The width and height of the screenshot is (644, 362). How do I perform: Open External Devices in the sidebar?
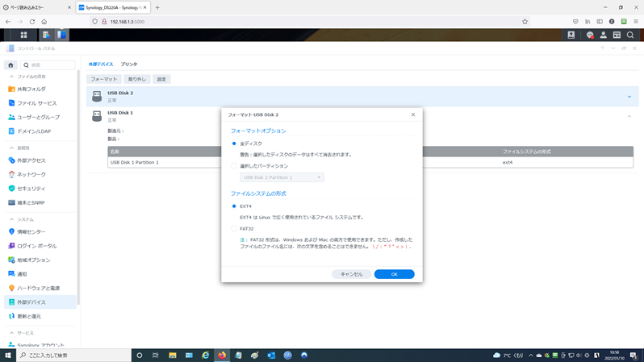[x=40, y=302]
